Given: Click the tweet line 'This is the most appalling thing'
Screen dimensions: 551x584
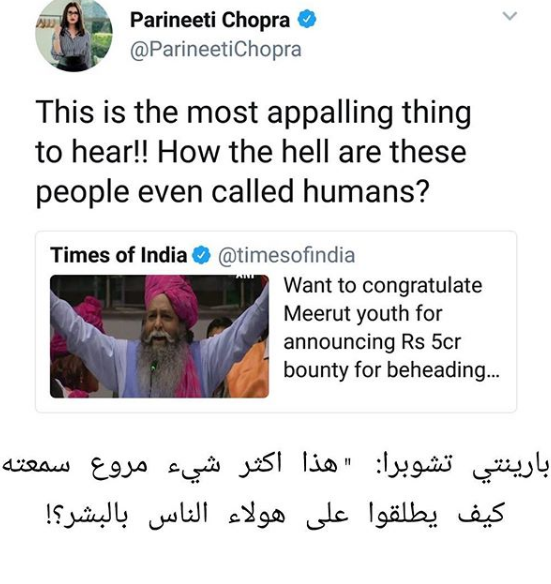Looking at the screenshot, I should [x=253, y=113].
